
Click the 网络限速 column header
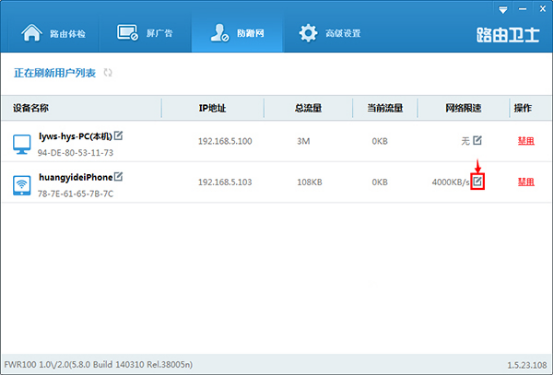tap(463, 108)
